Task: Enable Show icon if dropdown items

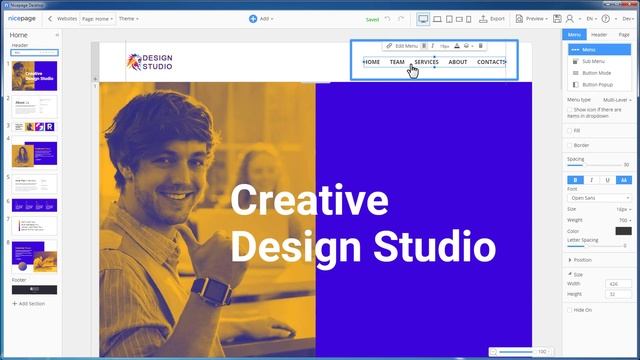Action: [570, 110]
